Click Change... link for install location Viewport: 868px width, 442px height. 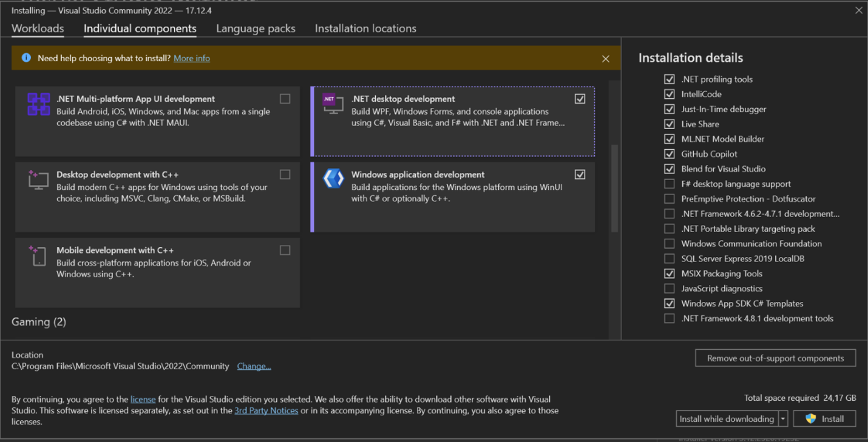pyautogui.click(x=254, y=366)
